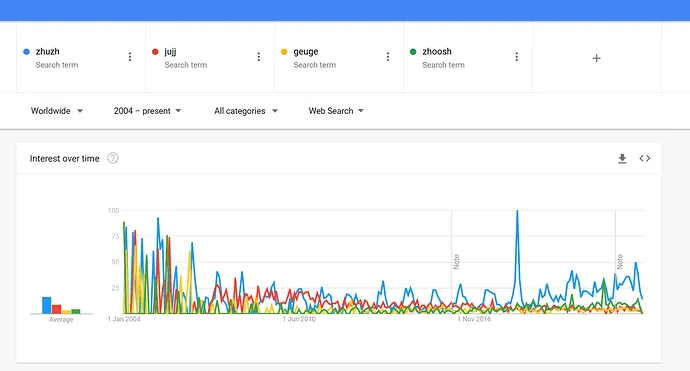Expand the All categories dropdown
This screenshot has width=690, height=371.
pos(246,111)
